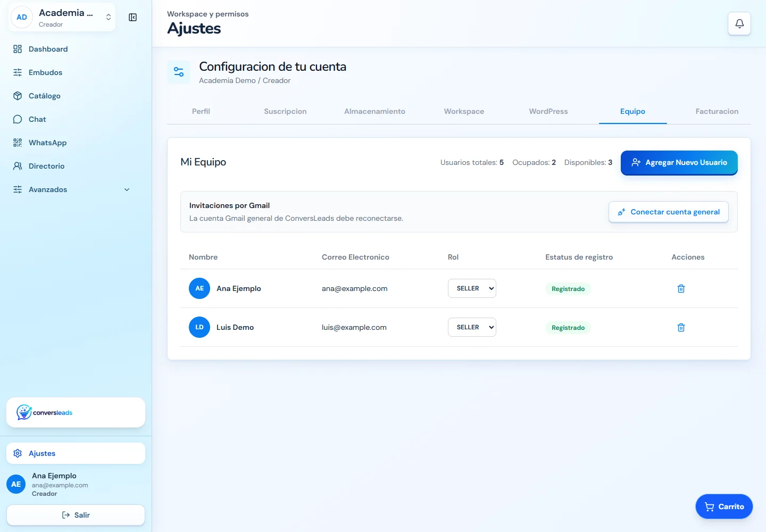Image resolution: width=766 pixels, height=532 pixels.
Task: Click the AD workspace avatar
Action: click(22, 17)
